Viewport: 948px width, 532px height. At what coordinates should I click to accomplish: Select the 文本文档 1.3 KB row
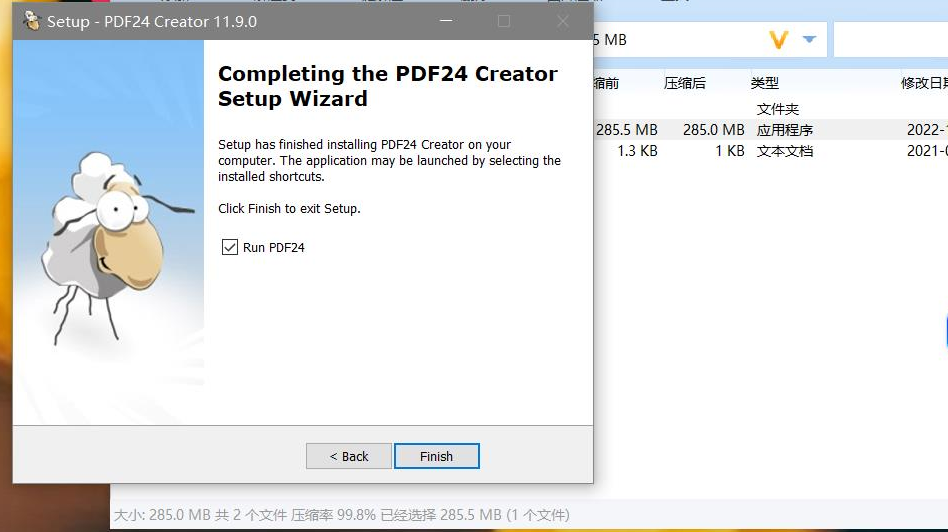point(771,151)
